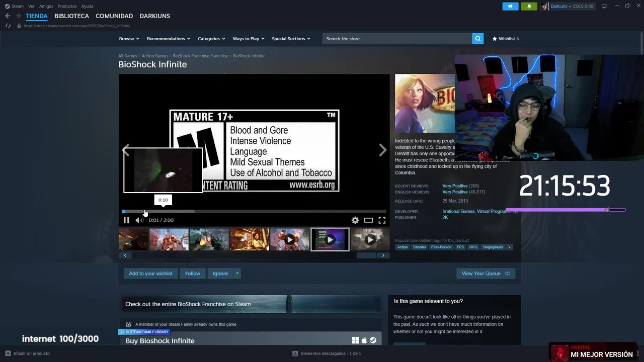The image size is (644, 362).
Task: Add BioShock Infinite to your wishlist
Action: point(150,274)
